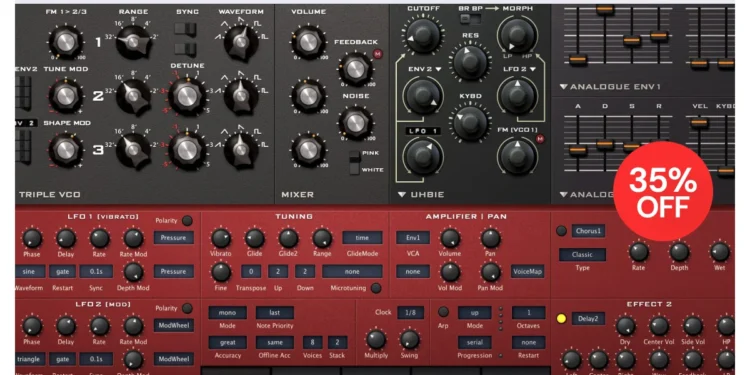The height and width of the screenshot is (375, 750).
Task: Click the Tuning Fine knob
Action: click(221, 272)
